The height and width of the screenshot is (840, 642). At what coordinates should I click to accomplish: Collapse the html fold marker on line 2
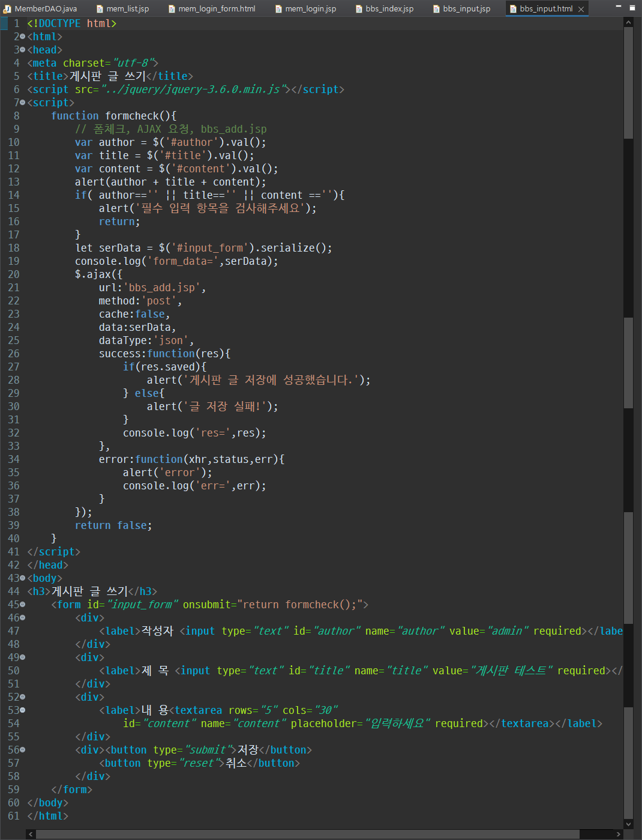[22, 37]
